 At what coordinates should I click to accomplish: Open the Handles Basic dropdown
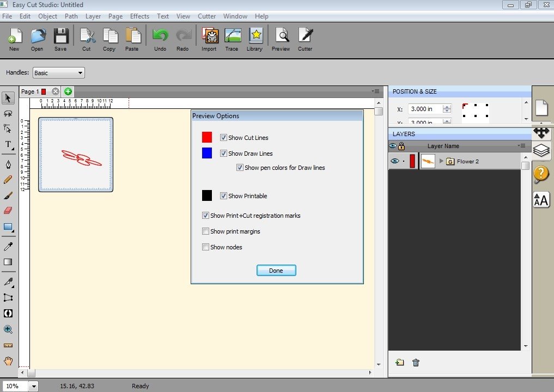[59, 73]
